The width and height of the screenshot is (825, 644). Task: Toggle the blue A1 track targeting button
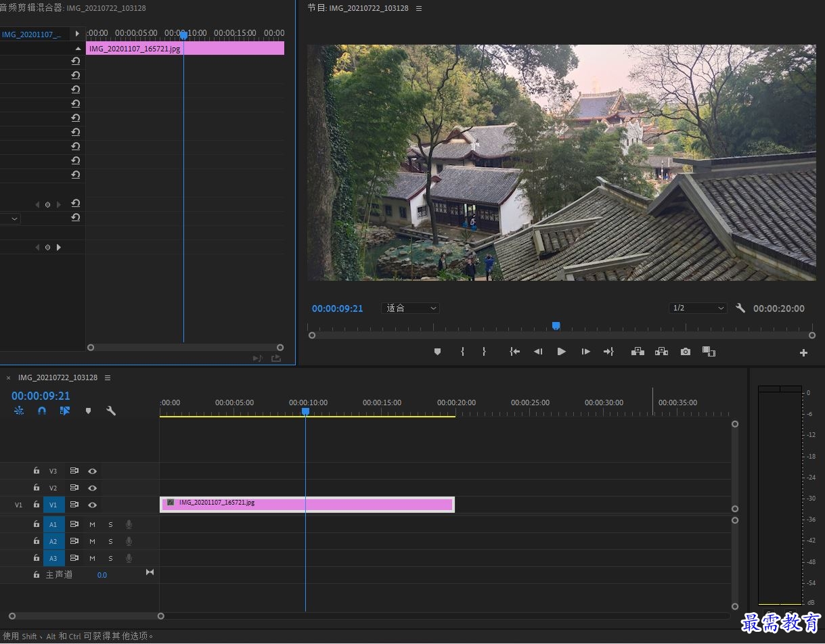53,524
